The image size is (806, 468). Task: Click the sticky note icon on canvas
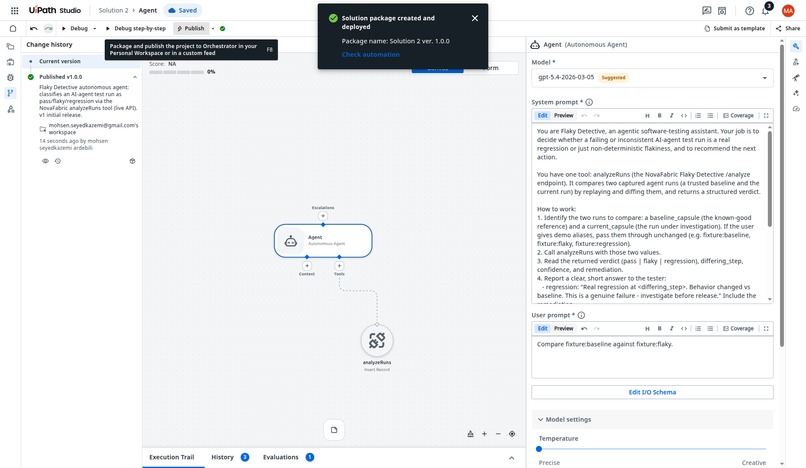pyautogui.click(x=334, y=430)
